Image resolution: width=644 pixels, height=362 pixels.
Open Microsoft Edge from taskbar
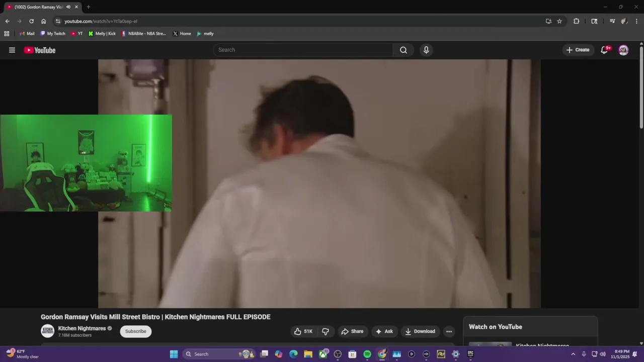[293, 354]
